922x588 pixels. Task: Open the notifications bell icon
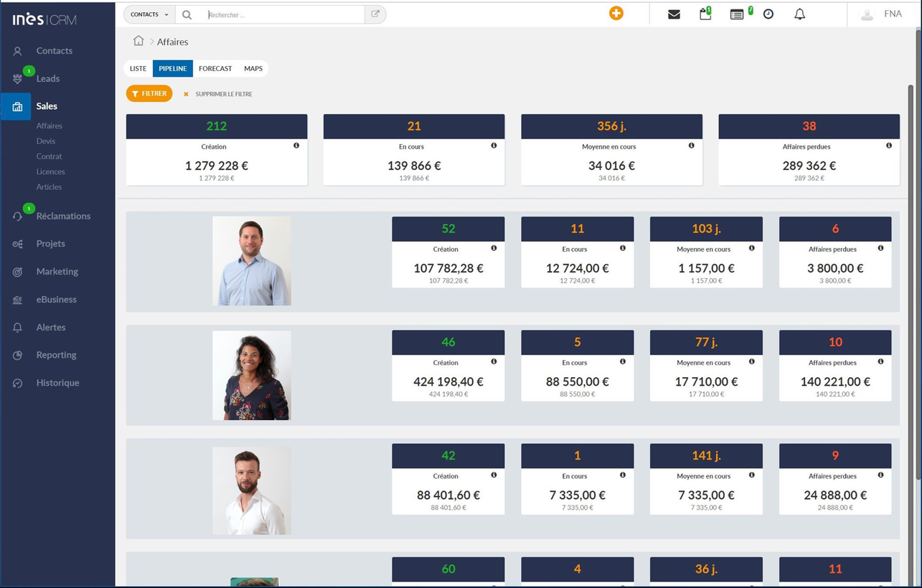[799, 14]
